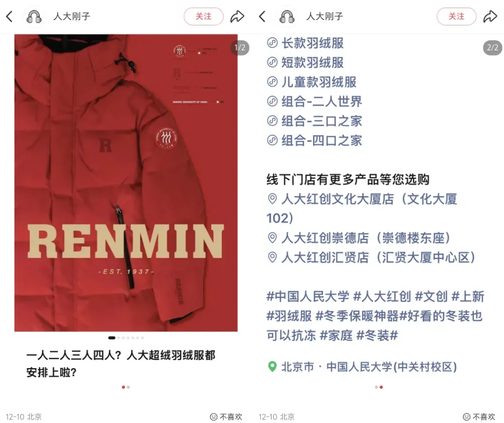504x423 pixels.
Task: Tap the back arrow on right post
Action: coord(262,17)
